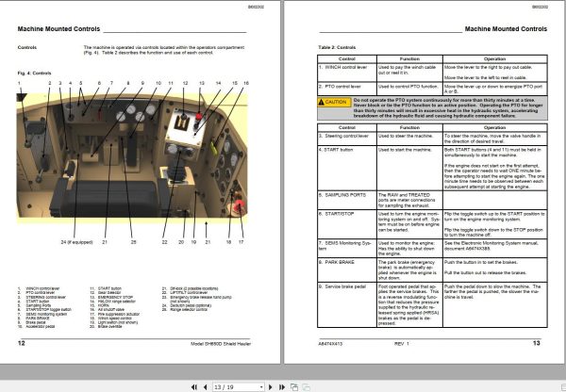Image resolution: width=566 pixels, height=392 pixels.
Task: Click the legend entry '15. HORN'
Action: tap(99, 305)
